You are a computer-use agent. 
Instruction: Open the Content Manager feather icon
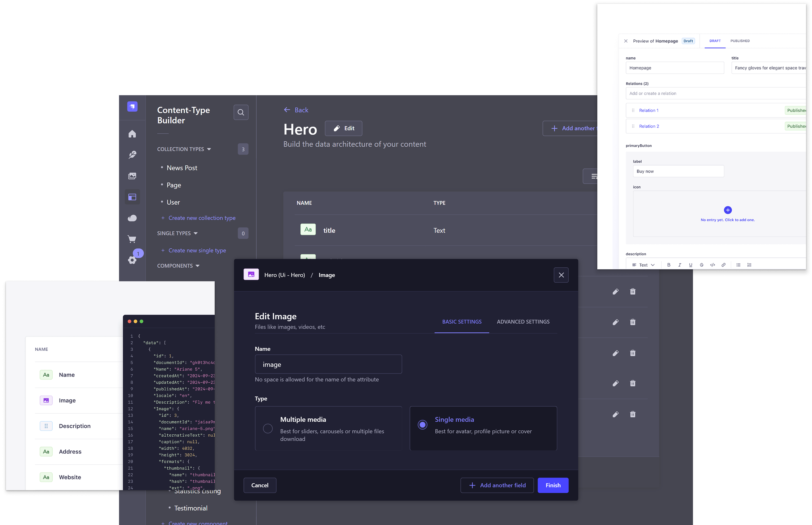[132, 155]
